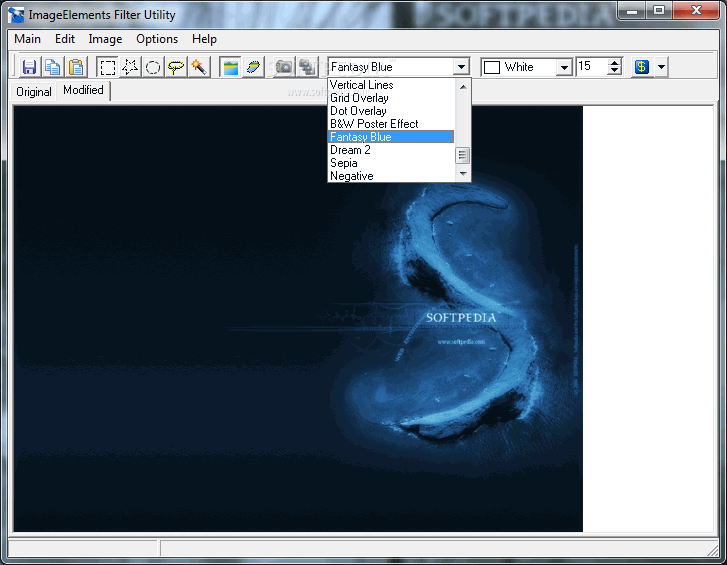Click the yellow-blue landscape image icon
This screenshot has height=565, width=727.
pos(230,67)
